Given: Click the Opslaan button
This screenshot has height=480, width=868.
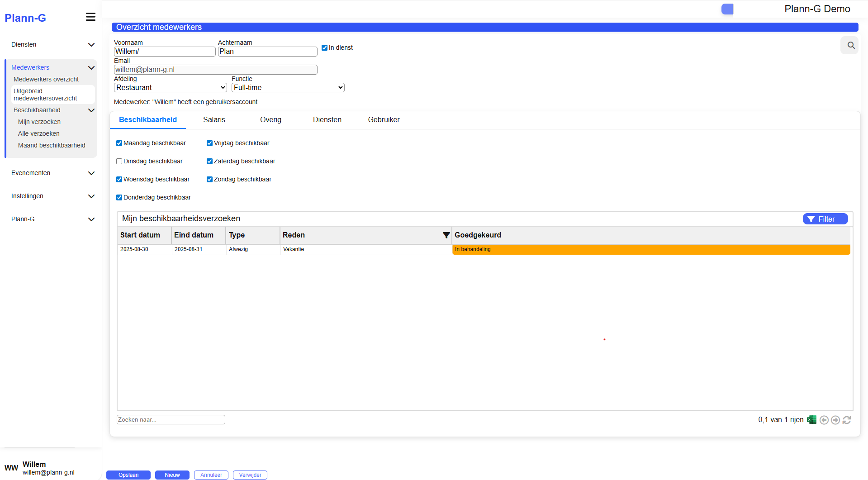Looking at the screenshot, I should tap(128, 475).
